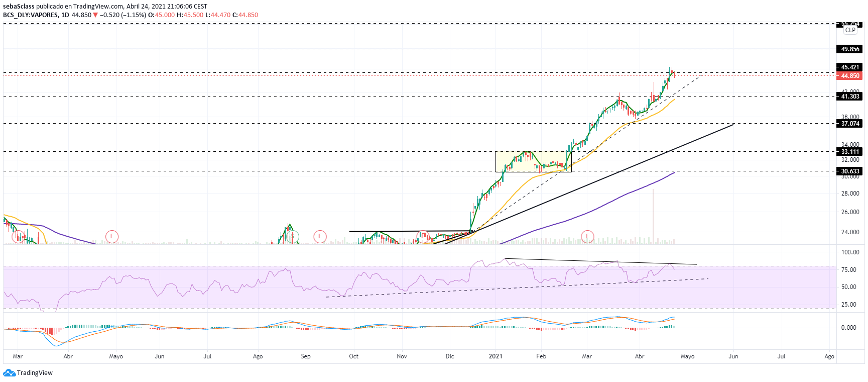Screen dimensions: 868x382
Task: Click the BCS_DLY:VAPORES symbol title
Action: point(31,15)
